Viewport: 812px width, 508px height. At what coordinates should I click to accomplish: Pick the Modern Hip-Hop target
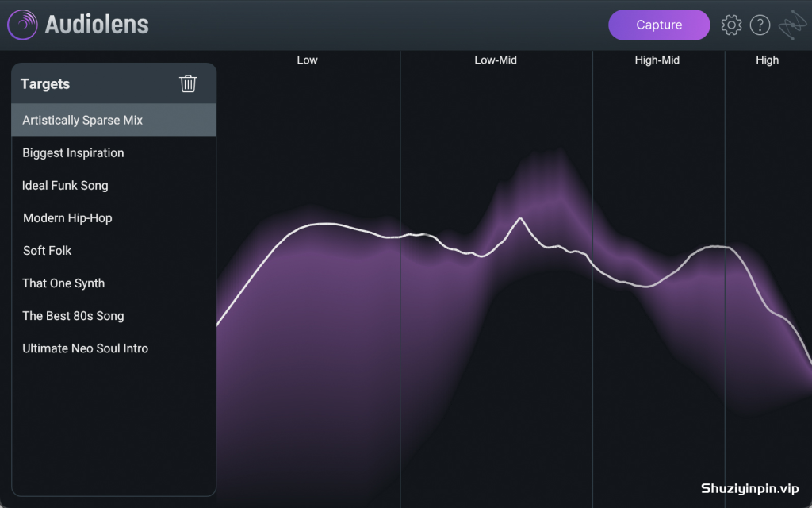[113, 217]
